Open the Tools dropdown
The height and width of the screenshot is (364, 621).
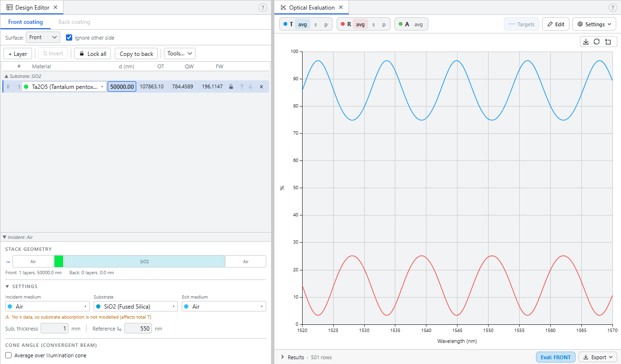coord(180,54)
